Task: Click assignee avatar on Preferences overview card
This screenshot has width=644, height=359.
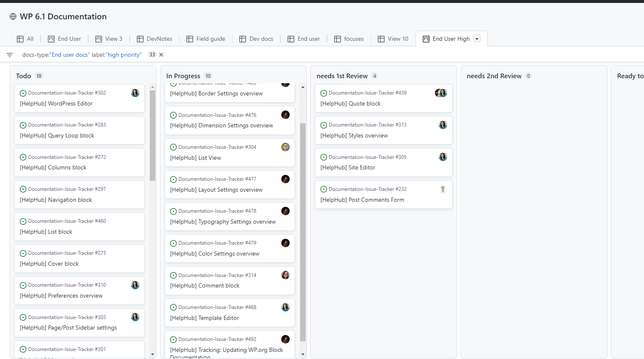Action: click(135, 285)
